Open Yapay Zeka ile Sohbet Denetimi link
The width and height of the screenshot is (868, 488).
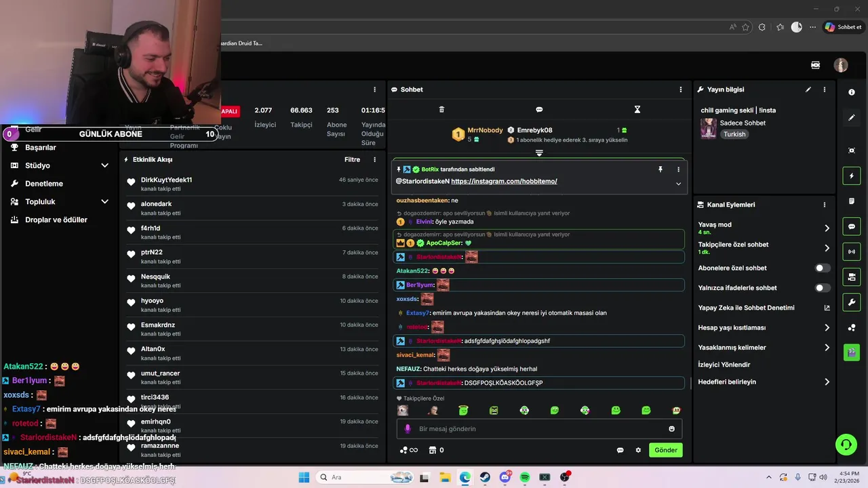point(764,308)
